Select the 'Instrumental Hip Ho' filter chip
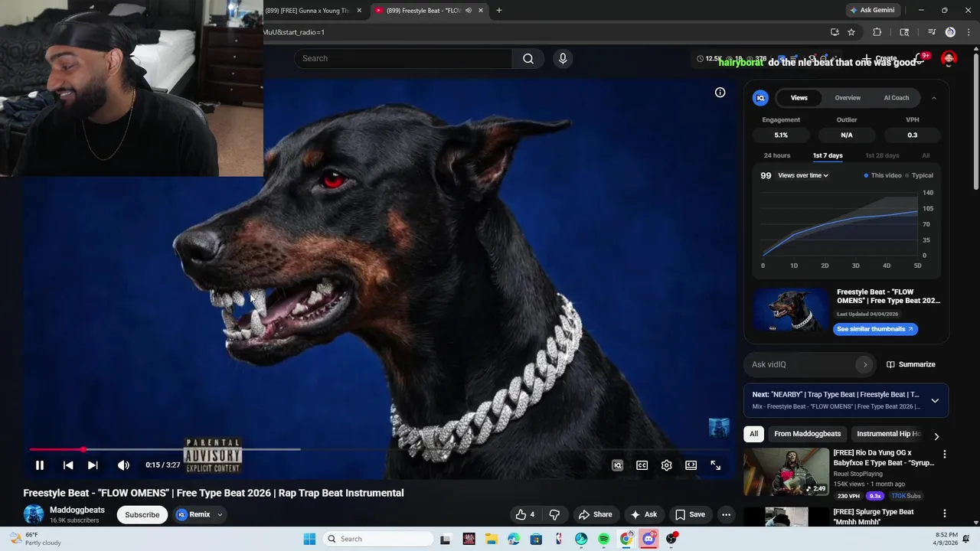Image resolution: width=980 pixels, height=551 pixels. [x=888, y=434]
